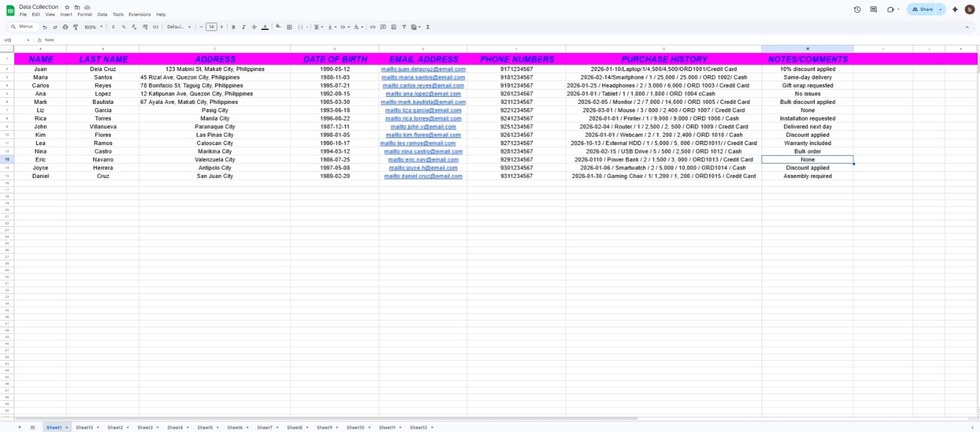The image size is (980, 432).
Task: Select the cell containing "Gift wrap requested"
Action: click(808, 86)
